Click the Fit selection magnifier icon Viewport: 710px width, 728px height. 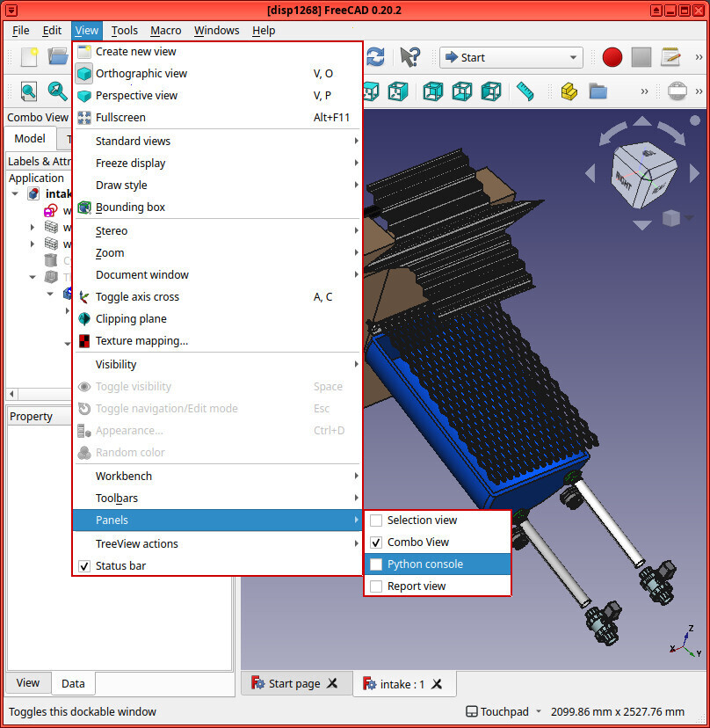click(57, 91)
